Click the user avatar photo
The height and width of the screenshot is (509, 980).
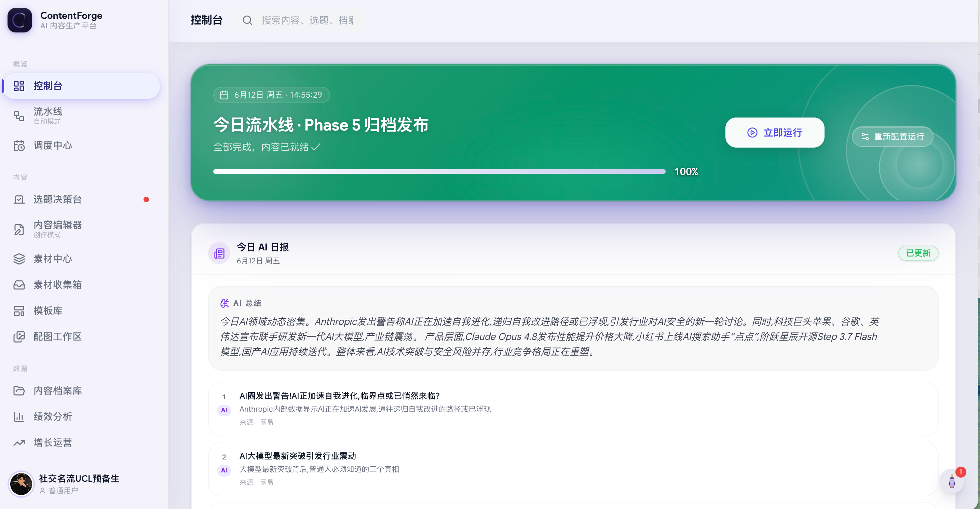[x=21, y=484]
